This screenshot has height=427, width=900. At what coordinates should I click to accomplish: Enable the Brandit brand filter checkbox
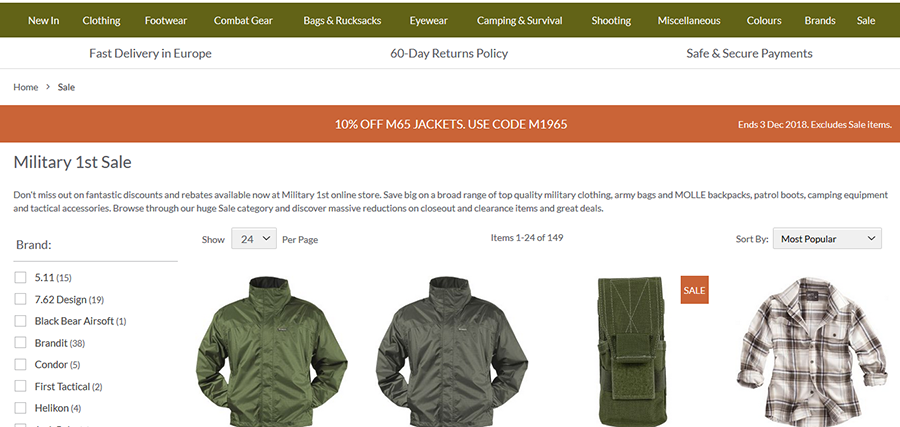pyautogui.click(x=20, y=343)
